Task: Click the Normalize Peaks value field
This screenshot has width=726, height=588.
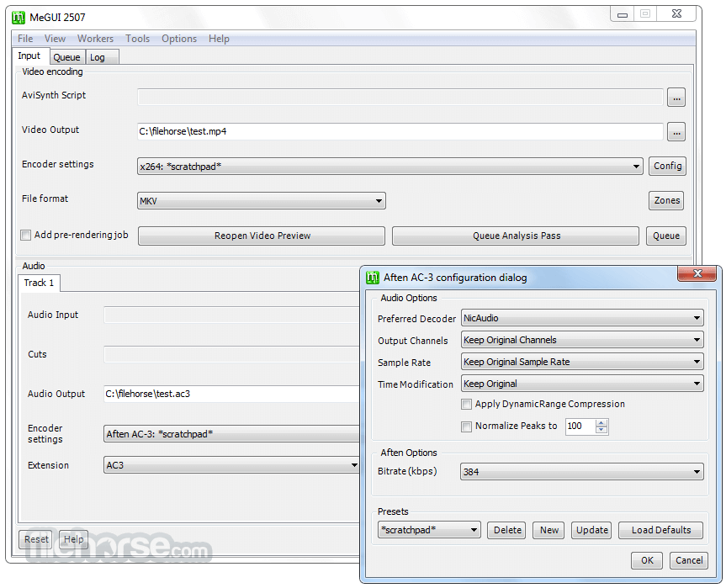Action: tap(580, 426)
